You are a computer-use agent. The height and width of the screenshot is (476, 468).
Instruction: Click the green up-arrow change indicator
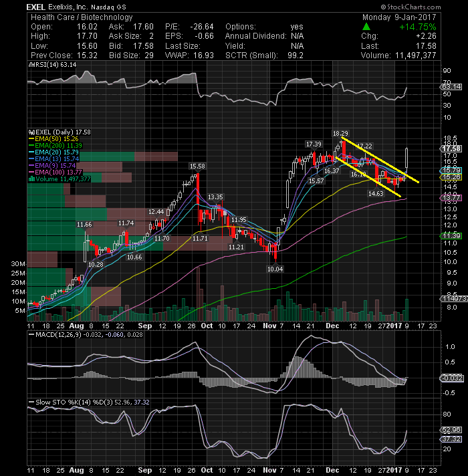click(366, 27)
